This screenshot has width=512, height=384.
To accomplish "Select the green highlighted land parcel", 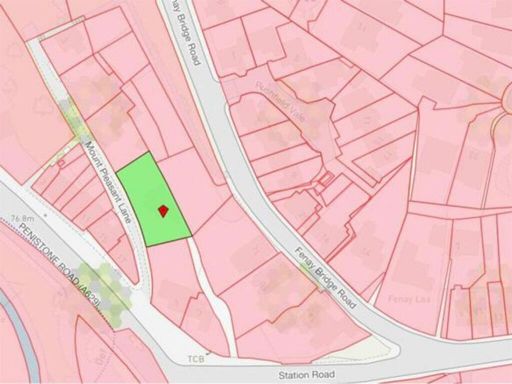I will click(x=153, y=200).
